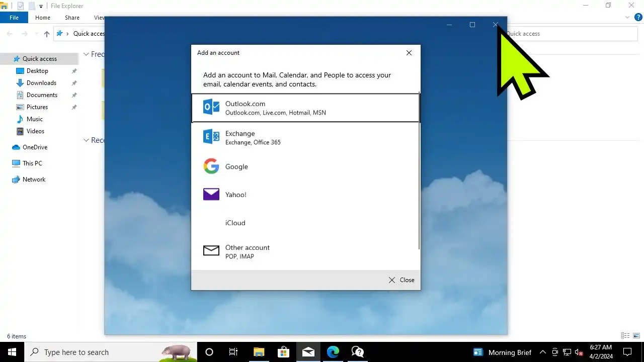Screen dimensions: 644x362
Task: Select Network in navigation pane
Action: (34, 179)
